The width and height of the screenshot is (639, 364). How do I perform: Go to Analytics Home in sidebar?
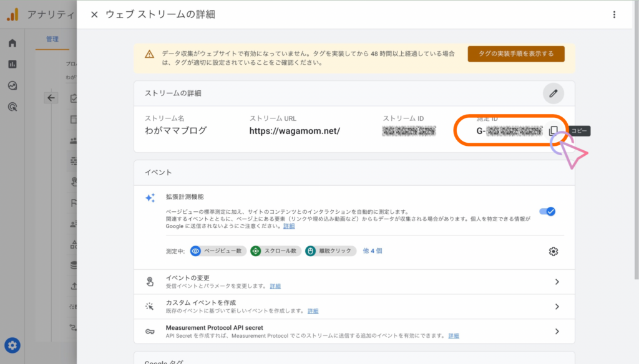click(12, 43)
